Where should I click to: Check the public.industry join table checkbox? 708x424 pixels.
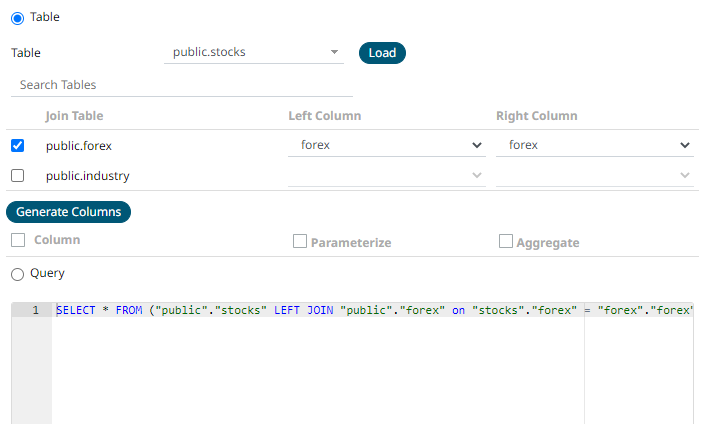[17, 176]
